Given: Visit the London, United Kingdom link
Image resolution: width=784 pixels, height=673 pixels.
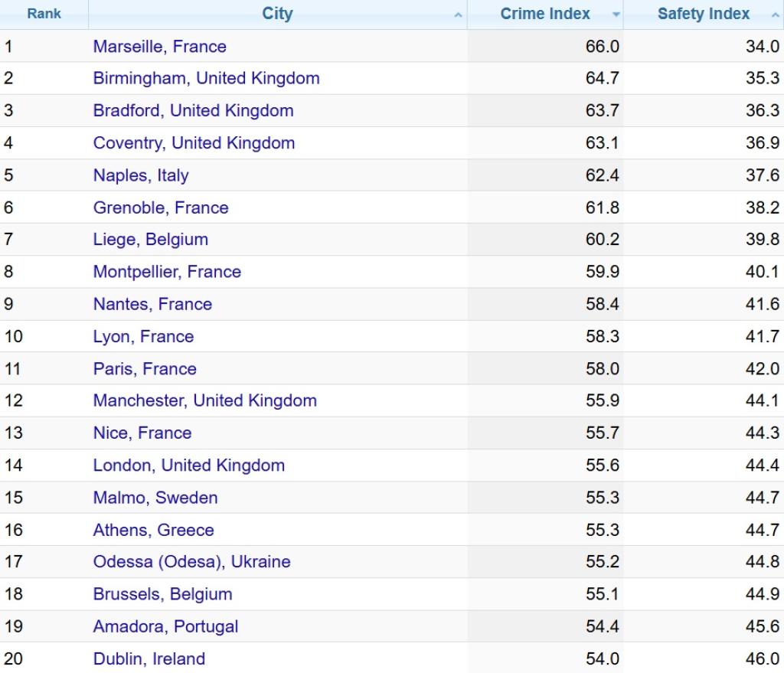Looking at the screenshot, I should [x=188, y=466].
